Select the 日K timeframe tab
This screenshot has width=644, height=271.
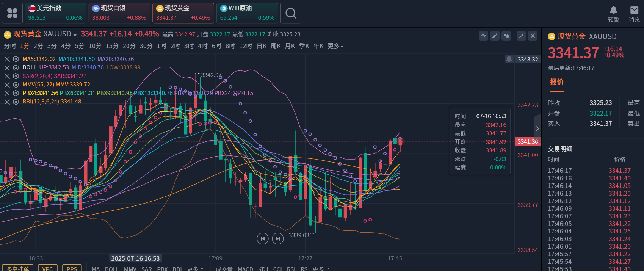tap(262, 46)
